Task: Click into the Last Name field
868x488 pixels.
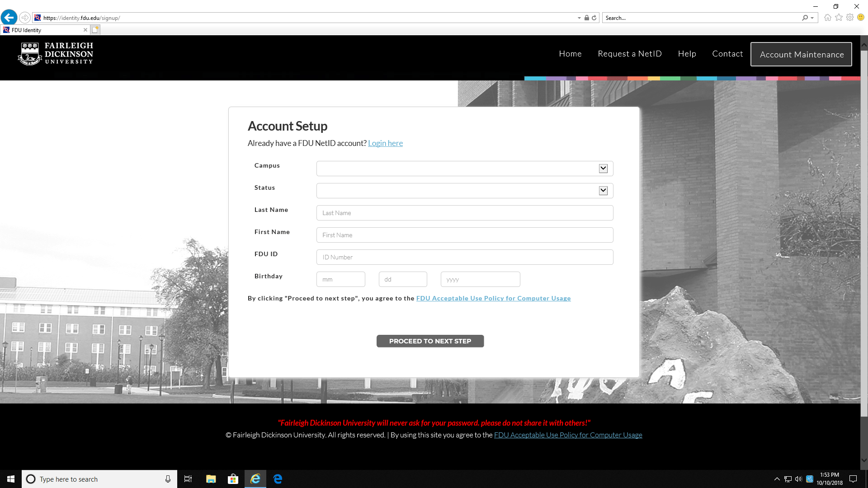Action: tap(465, 213)
